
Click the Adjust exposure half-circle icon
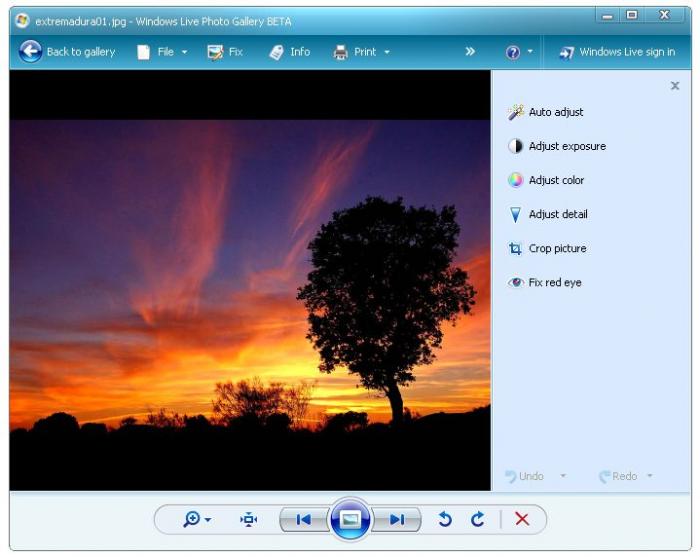(x=515, y=146)
